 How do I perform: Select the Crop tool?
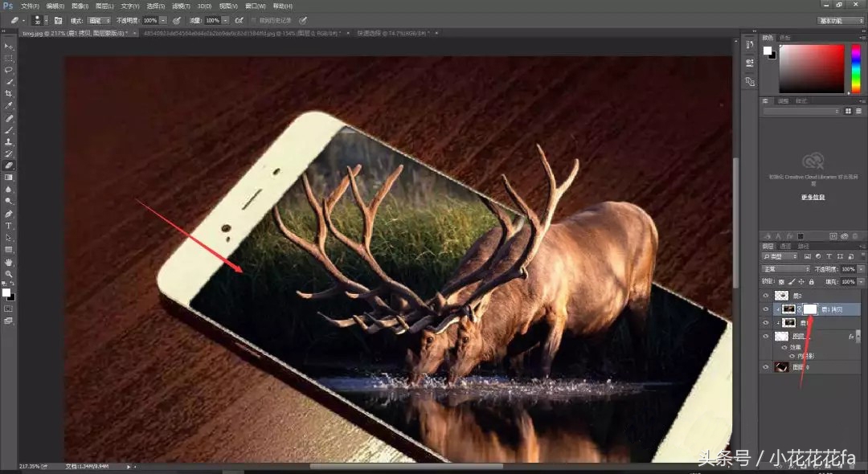[9, 95]
